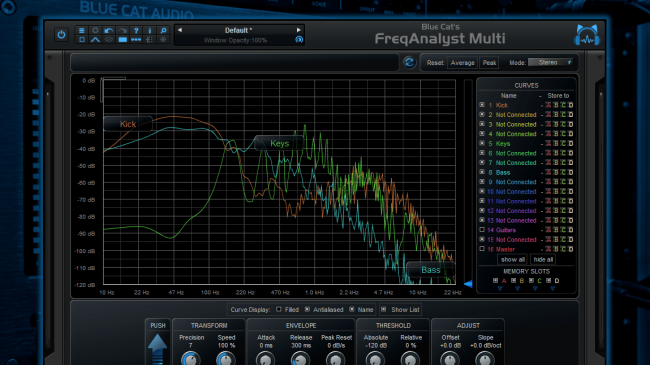
Task: Toggle the Name curve display checkbox
Action: point(352,309)
